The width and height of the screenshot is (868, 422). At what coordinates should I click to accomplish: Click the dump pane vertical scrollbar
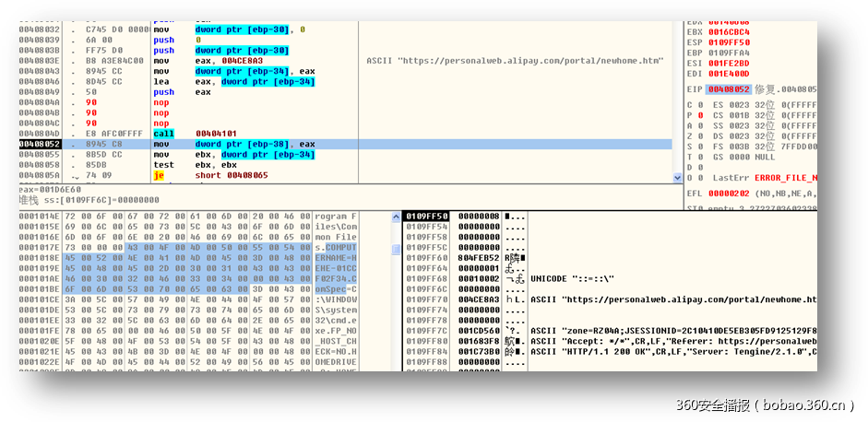pos(397,295)
